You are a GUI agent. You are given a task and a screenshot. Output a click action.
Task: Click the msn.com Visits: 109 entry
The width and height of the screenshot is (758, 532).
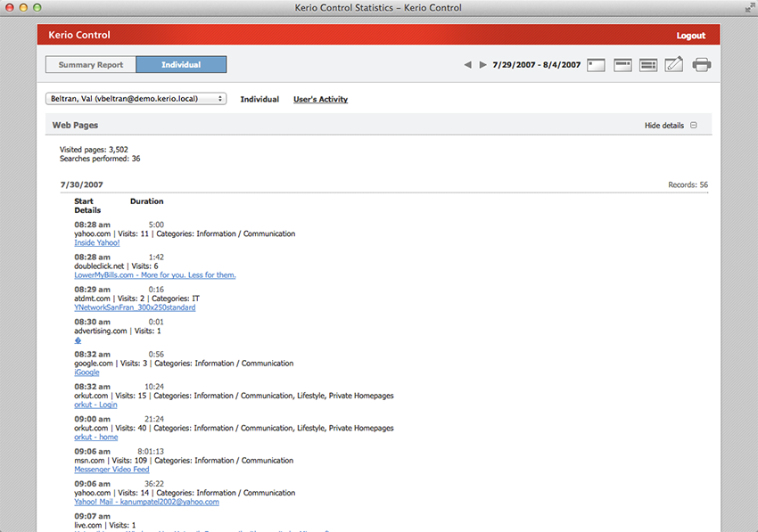point(184,460)
